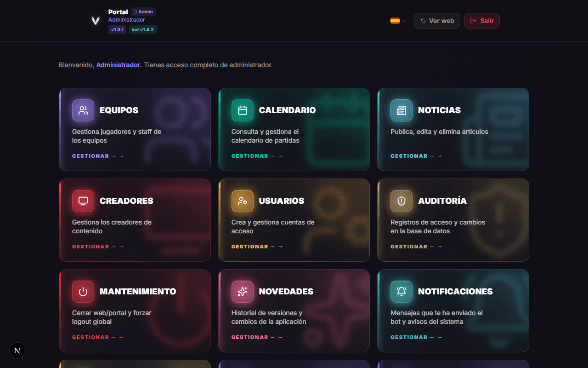Click text 'Gestiona jugadores y staff de los equipos'
The height and width of the screenshot is (368, 588).
117,136
